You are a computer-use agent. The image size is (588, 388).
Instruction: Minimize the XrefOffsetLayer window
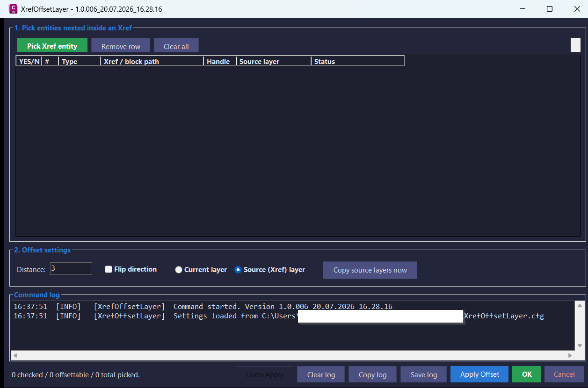point(523,9)
